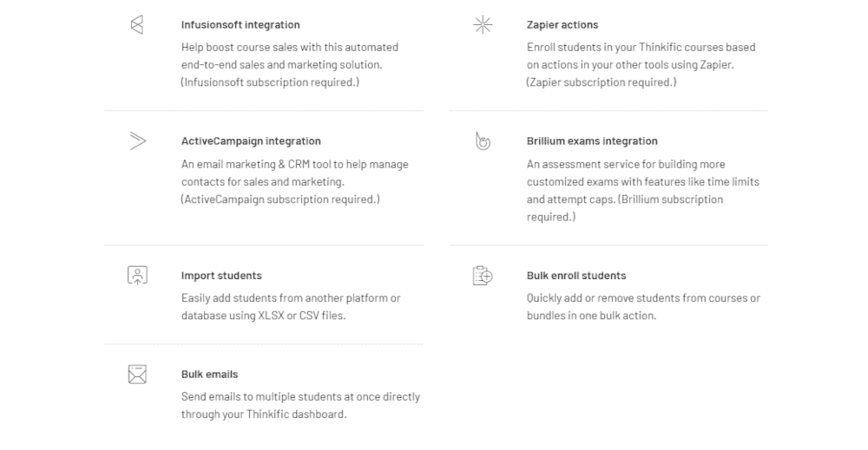Select the Infusionsoft integration heading
This screenshot has height=450, width=868.
240,25
